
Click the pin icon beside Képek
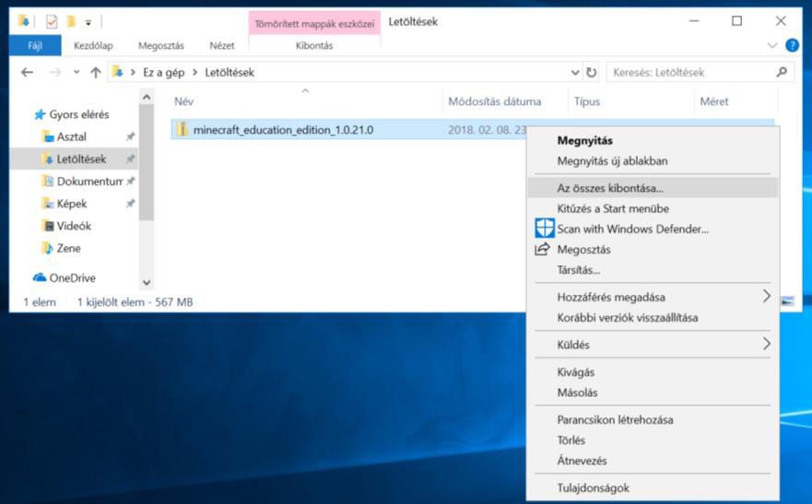tap(131, 204)
